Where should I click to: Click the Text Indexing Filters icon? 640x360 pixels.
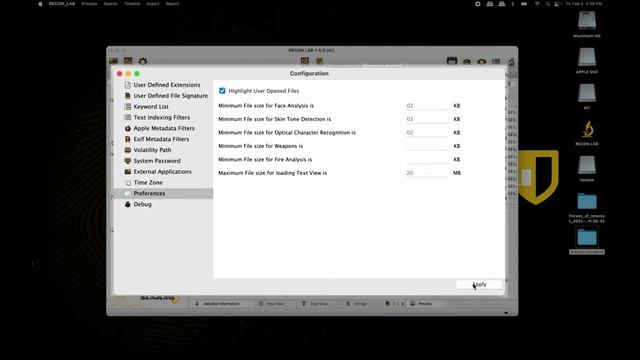click(128, 118)
